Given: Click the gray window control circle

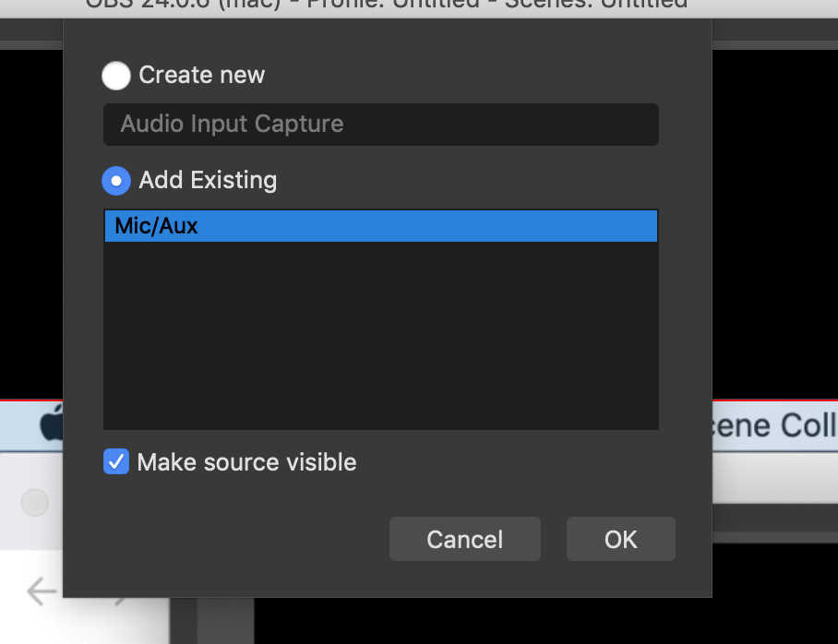Looking at the screenshot, I should point(35,502).
